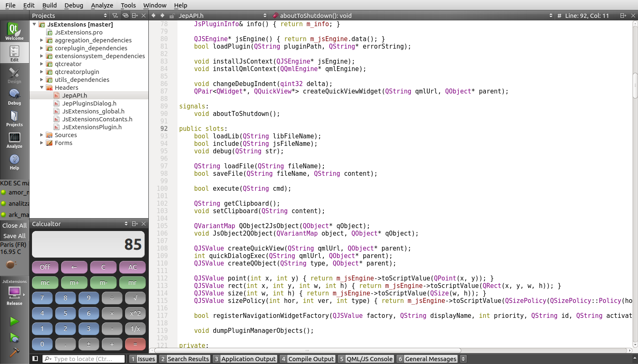Image resolution: width=638 pixels, height=364 pixels.
Task: Open the JepAPI.h open-documents dropdown
Action: click(223, 15)
